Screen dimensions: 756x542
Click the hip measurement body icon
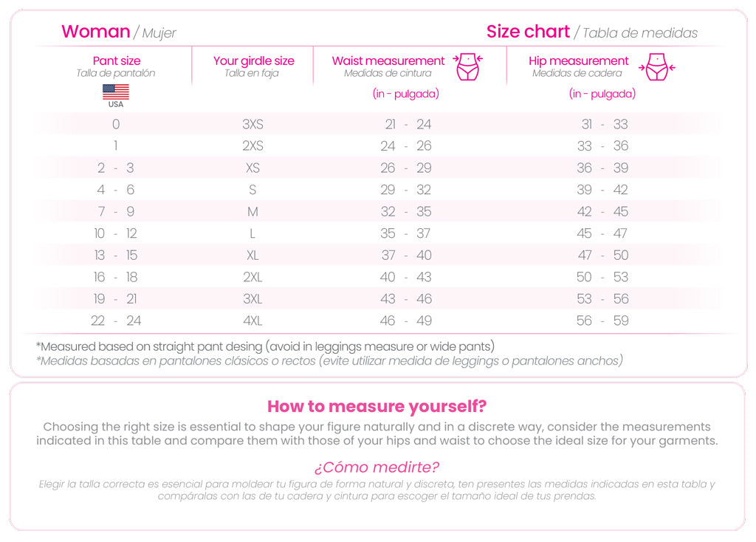656,67
